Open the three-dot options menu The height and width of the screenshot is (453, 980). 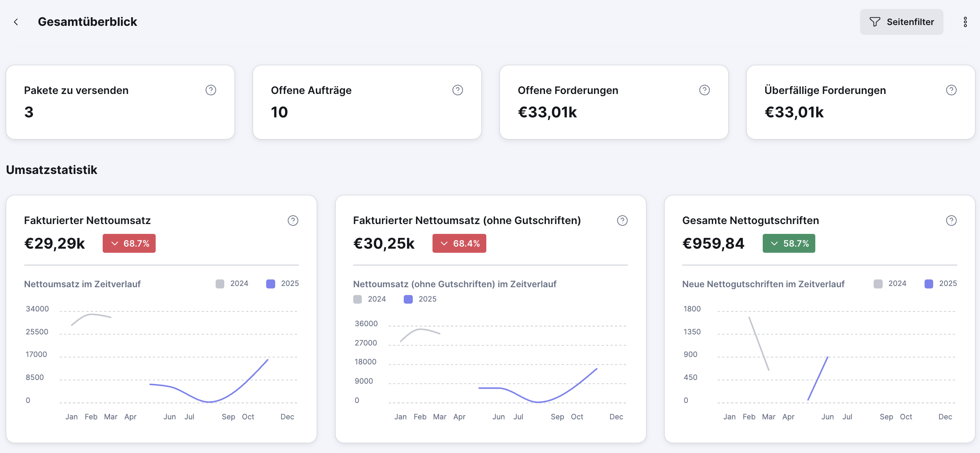(965, 22)
